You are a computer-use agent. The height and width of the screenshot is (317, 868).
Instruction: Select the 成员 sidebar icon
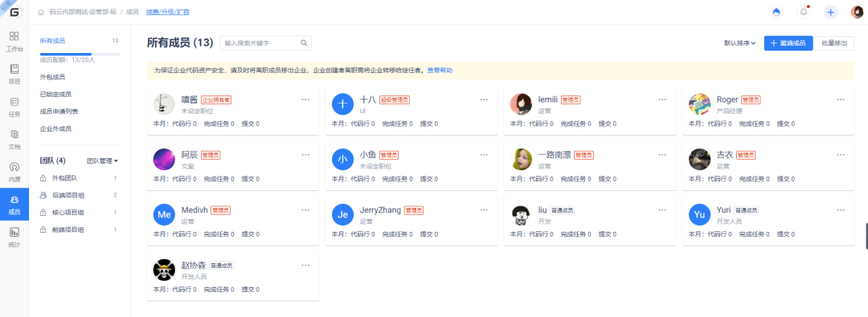[14, 205]
